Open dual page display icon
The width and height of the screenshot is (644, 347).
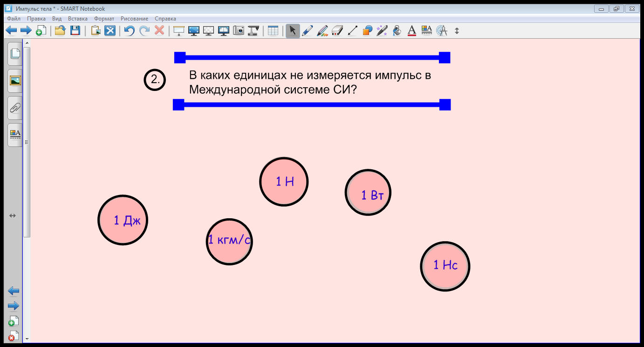(224, 31)
